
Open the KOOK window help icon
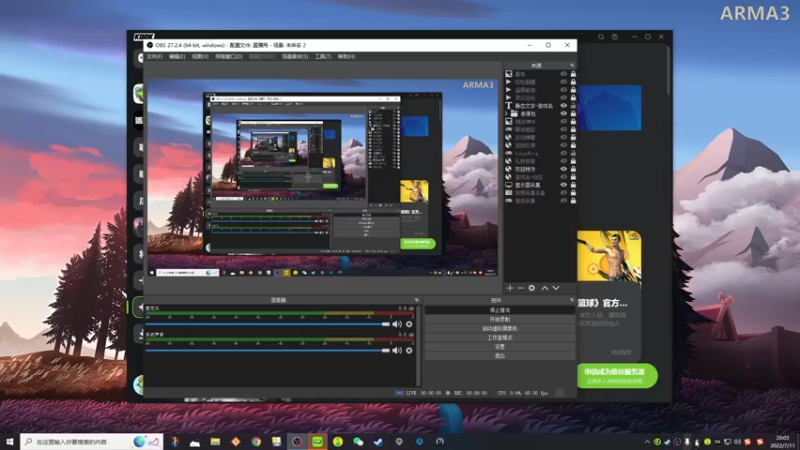pos(615,37)
